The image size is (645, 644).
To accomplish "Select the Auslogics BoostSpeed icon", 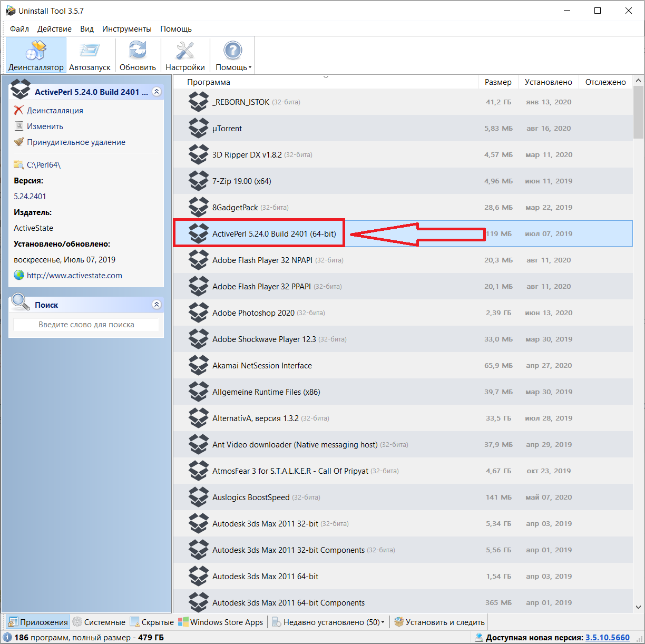I will click(x=199, y=497).
